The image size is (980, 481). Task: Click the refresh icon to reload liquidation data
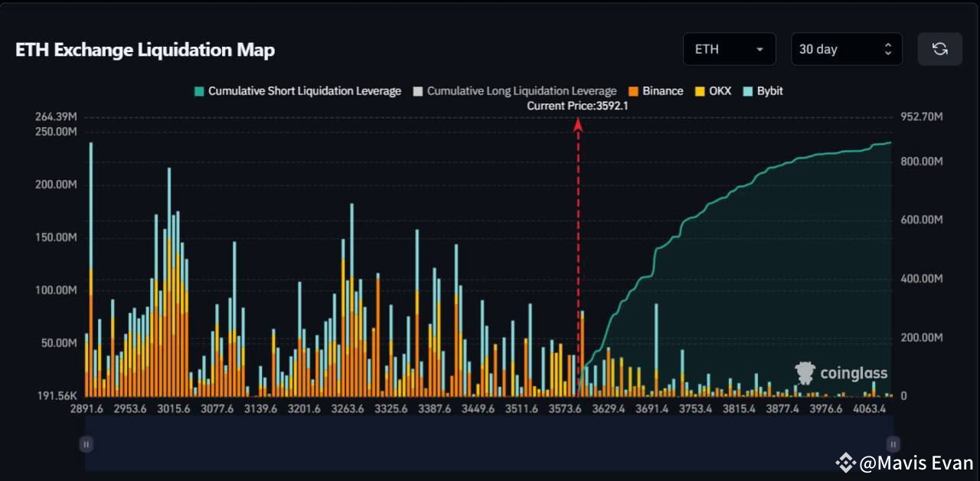(939, 48)
